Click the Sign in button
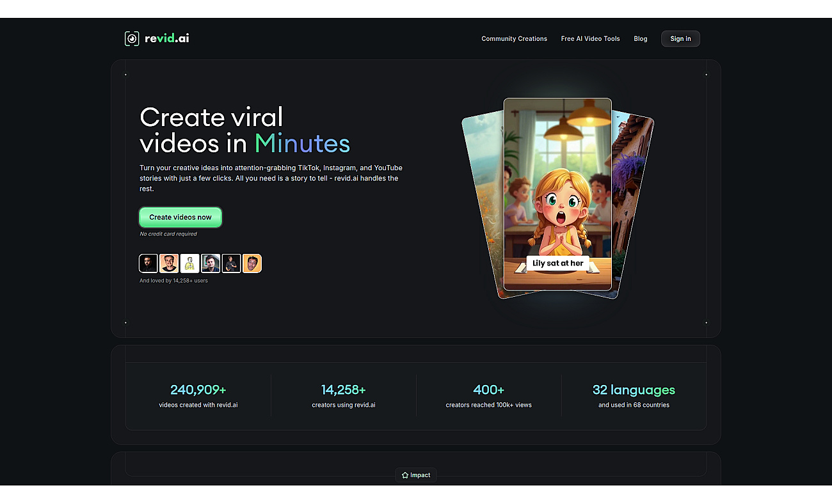This screenshot has width=832, height=504. pyautogui.click(x=680, y=39)
